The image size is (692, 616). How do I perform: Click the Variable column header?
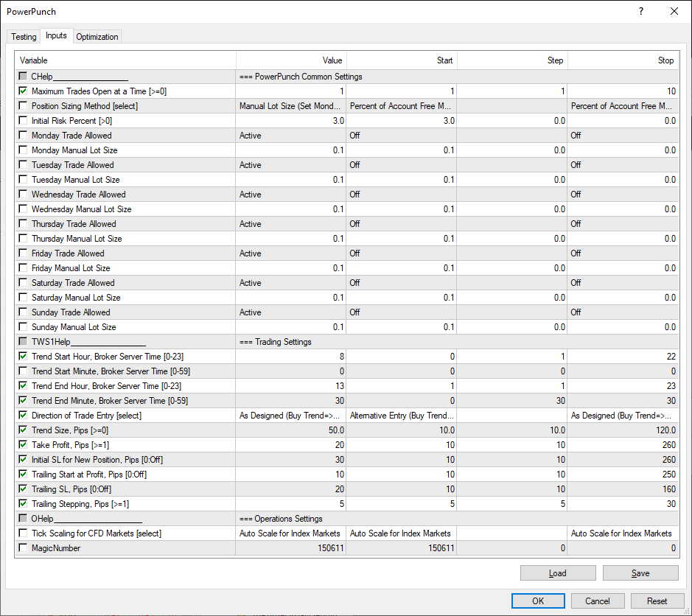click(125, 60)
